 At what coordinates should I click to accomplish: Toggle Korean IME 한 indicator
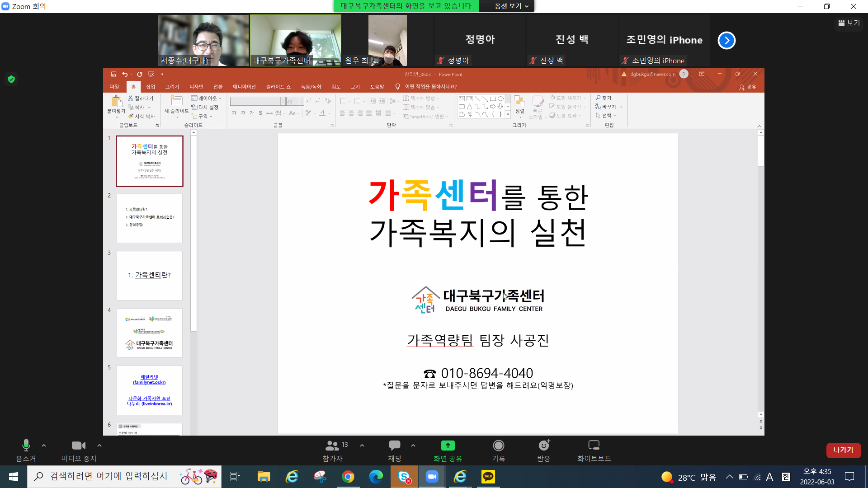coord(786,477)
